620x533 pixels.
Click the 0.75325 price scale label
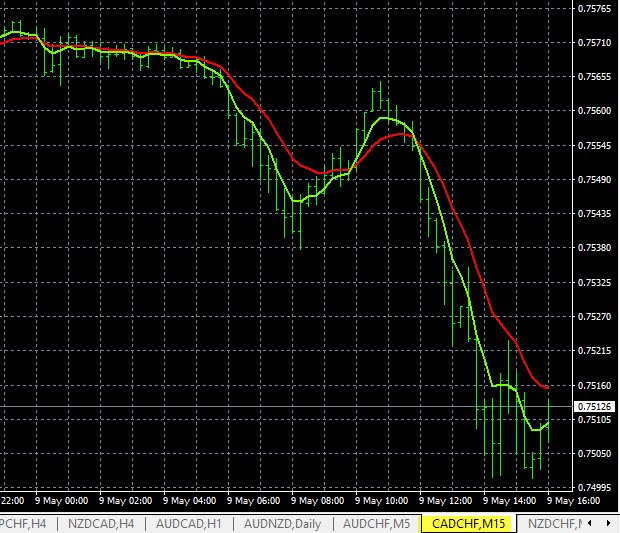[594, 283]
